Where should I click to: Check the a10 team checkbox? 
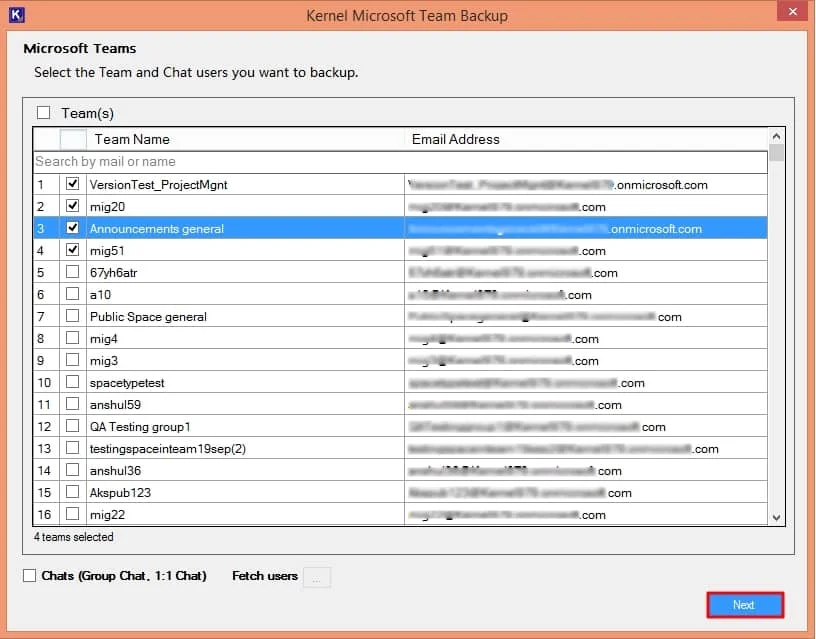(73, 293)
